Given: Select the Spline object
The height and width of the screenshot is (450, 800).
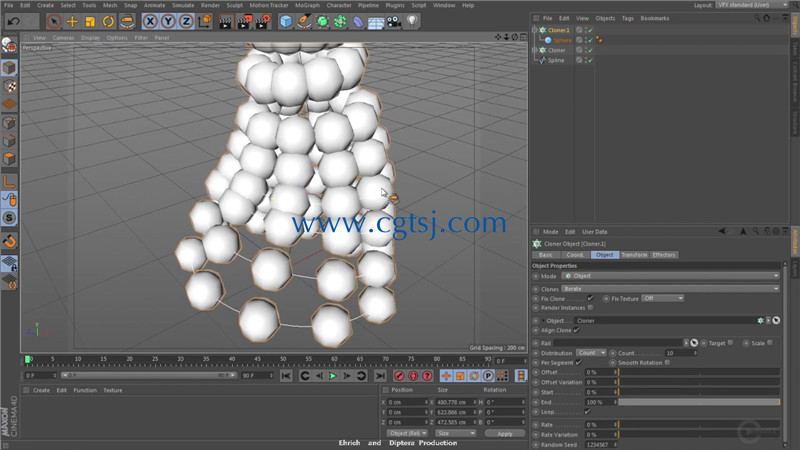Looking at the screenshot, I should pos(556,60).
